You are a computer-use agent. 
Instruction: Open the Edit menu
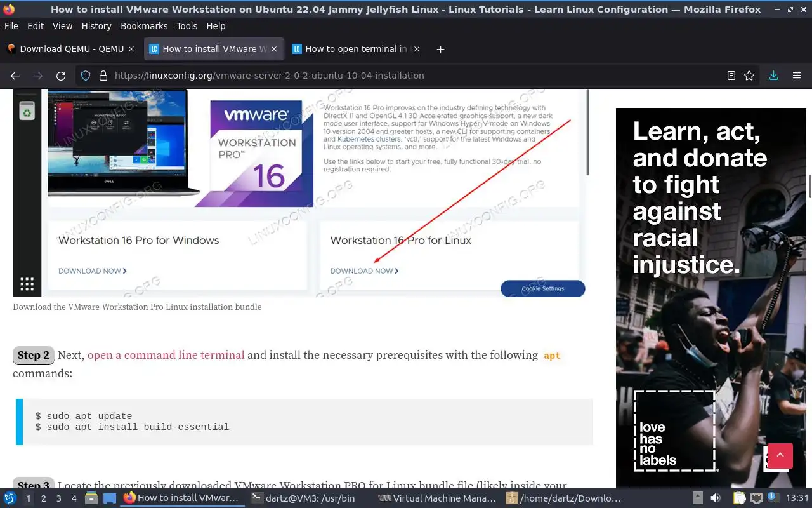coord(36,26)
